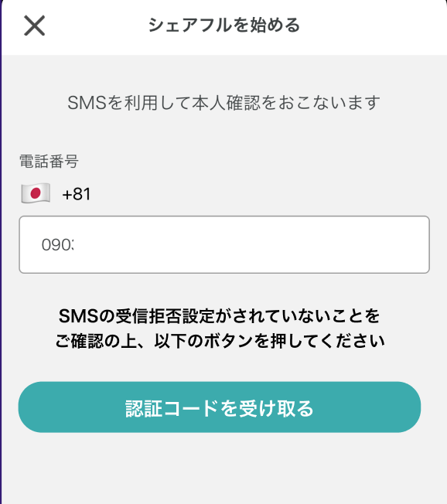The width and height of the screenshot is (447, 504).
Task: Place cursor on the 090 digits in field
Action: point(57,245)
